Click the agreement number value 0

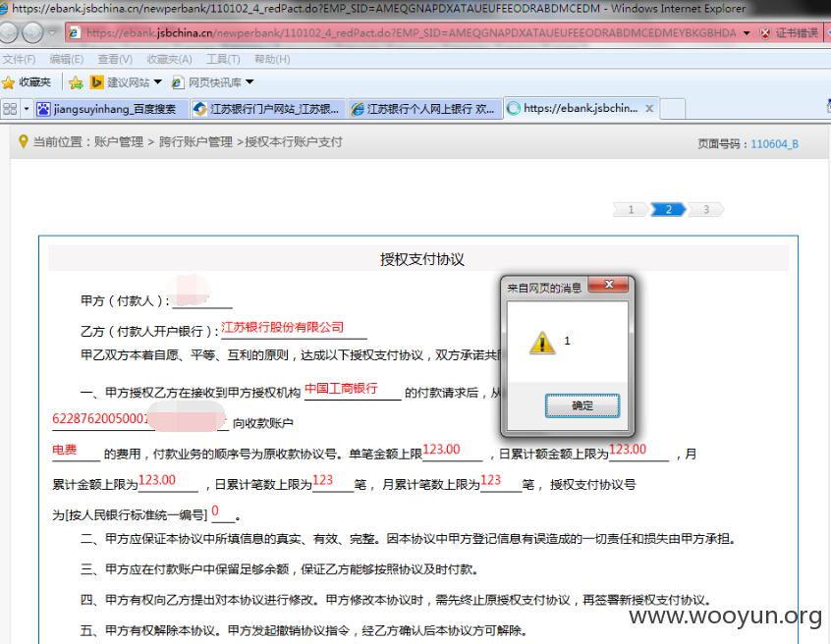click(215, 510)
